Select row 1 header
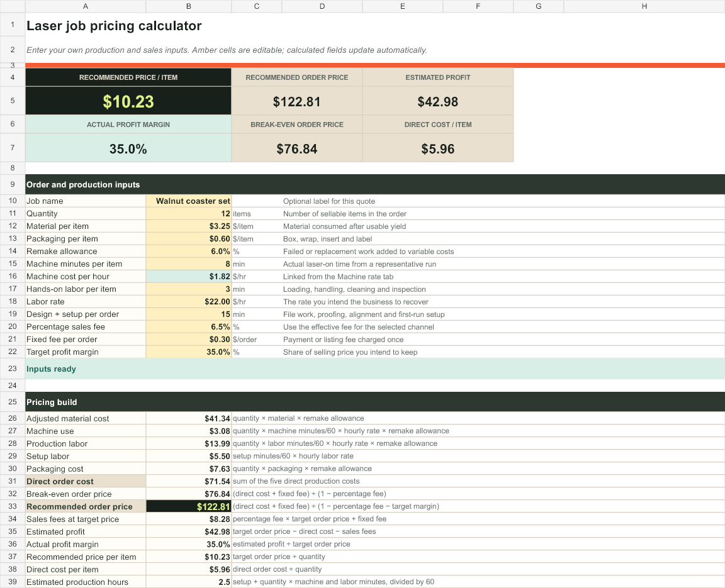This screenshot has width=725, height=588. [x=13, y=25]
